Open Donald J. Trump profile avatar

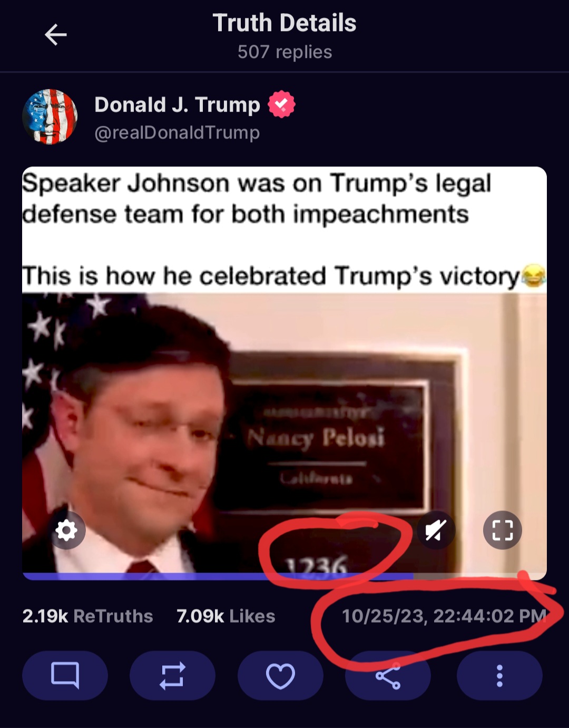(x=50, y=116)
